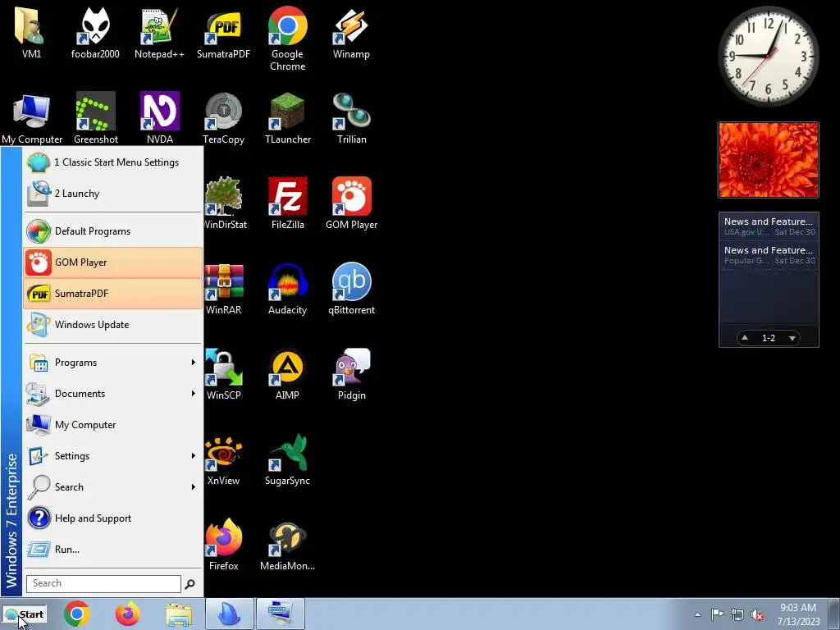Select the Google Chrome desktop shortcut
Viewport: 840px width, 630px height.
288,39
